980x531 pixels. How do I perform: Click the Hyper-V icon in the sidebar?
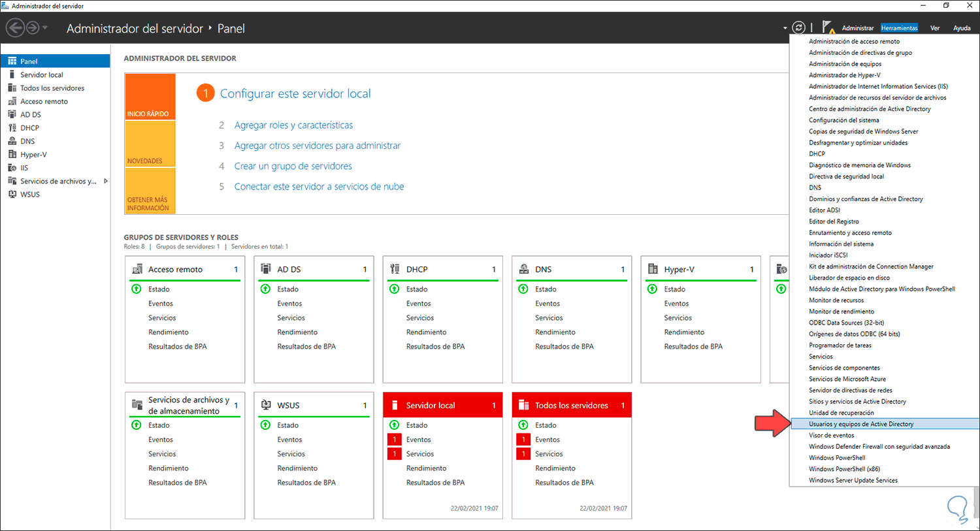click(x=12, y=155)
